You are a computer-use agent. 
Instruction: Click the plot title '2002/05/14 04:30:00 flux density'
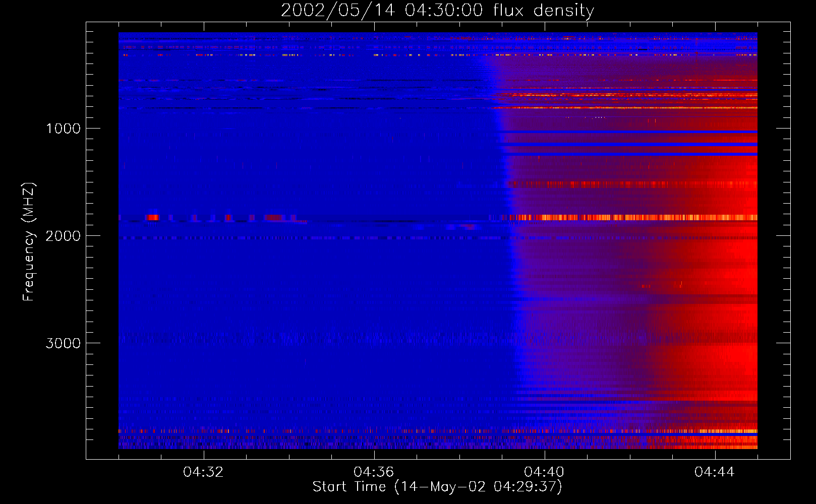[437, 11]
